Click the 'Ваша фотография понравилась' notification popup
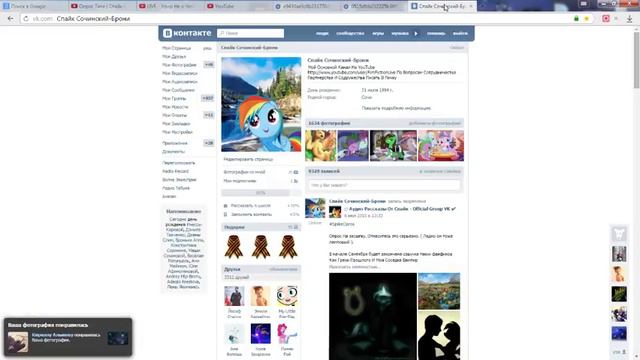The width and height of the screenshot is (640, 360). point(68,337)
